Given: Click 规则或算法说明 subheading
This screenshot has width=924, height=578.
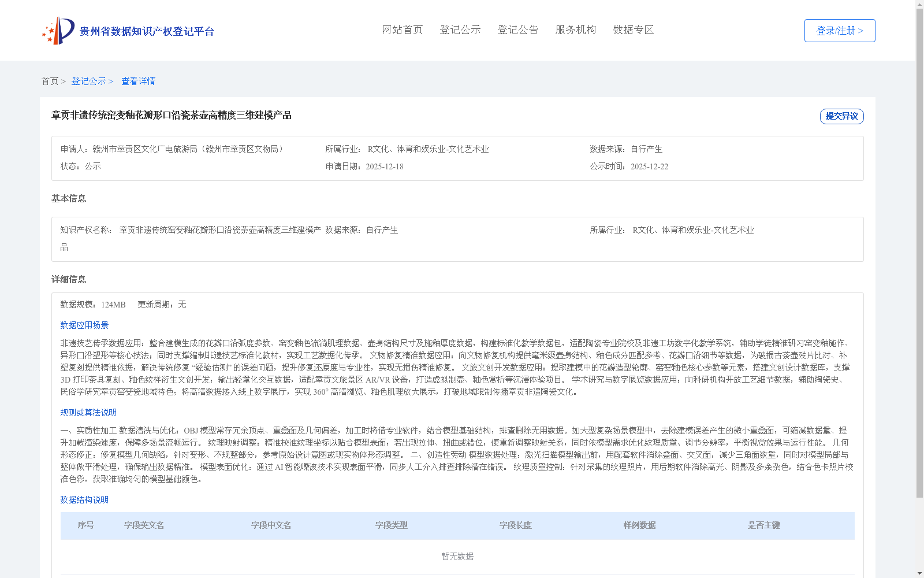Looking at the screenshot, I should [88, 413].
